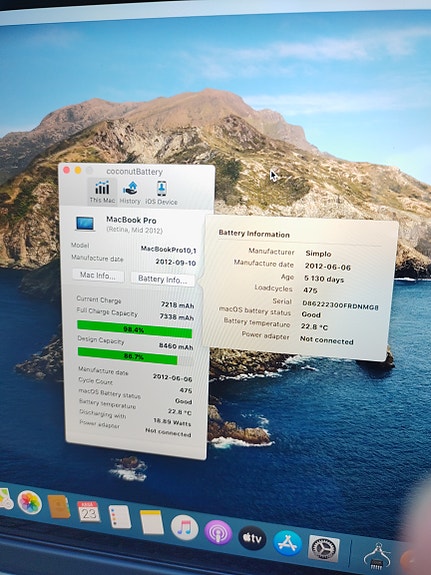Open Contacts from the Dock
The image size is (431, 575).
tap(59, 507)
